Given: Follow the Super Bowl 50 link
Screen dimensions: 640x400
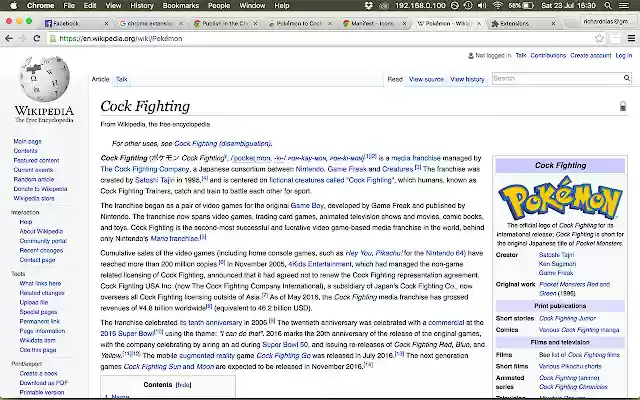Looking at the screenshot, I should tap(285, 344).
